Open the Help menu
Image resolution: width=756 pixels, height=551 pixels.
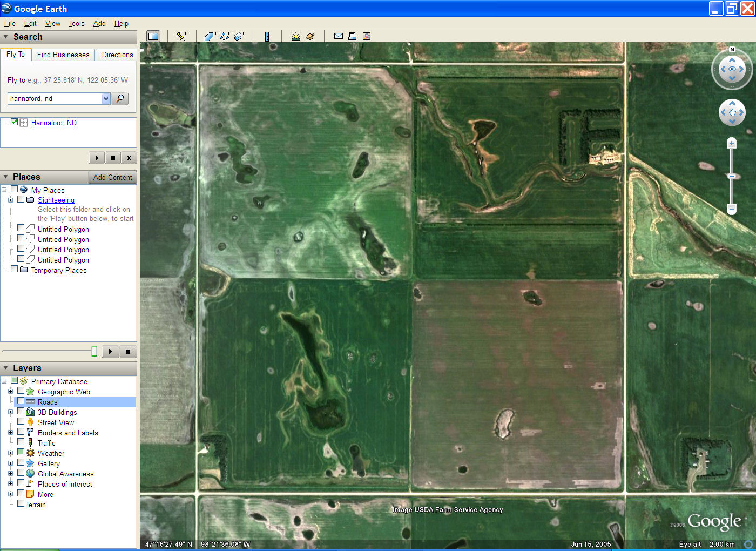tap(122, 23)
